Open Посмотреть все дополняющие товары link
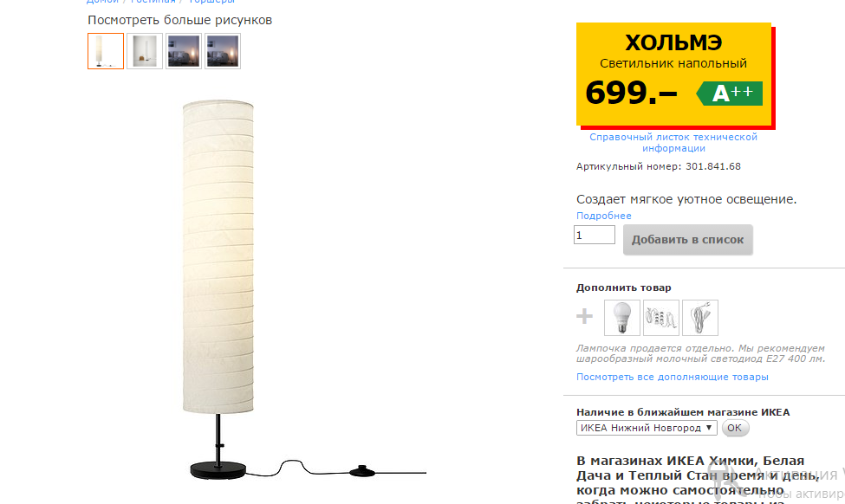Screen dimensions: 845x504 point(672,377)
